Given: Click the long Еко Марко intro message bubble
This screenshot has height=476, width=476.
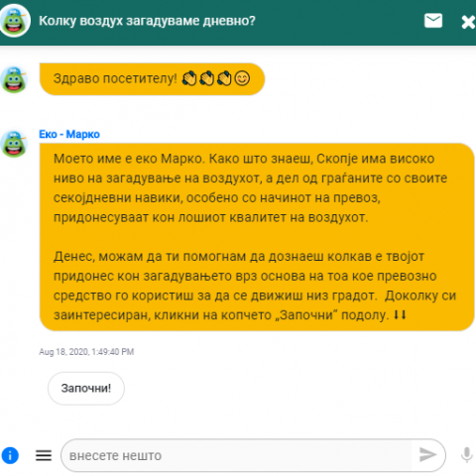Looking at the screenshot, I should pos(257,237).
